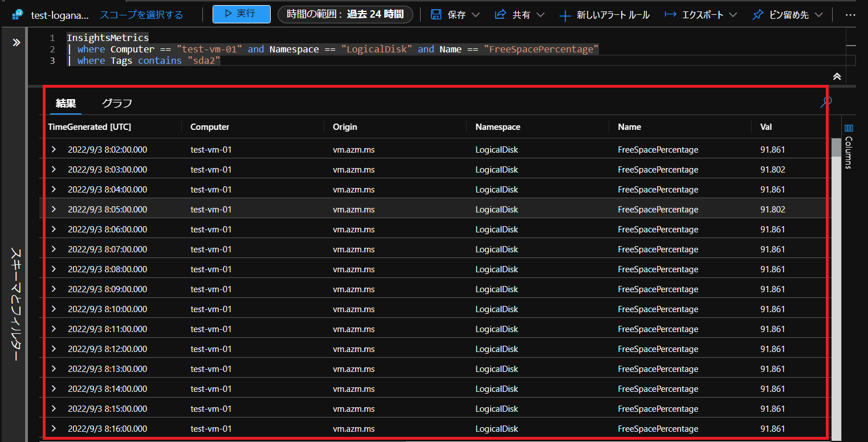Screen dimensions: 868x442
Task: Collapse the query editor with double chevron
Action: [837, 76]
